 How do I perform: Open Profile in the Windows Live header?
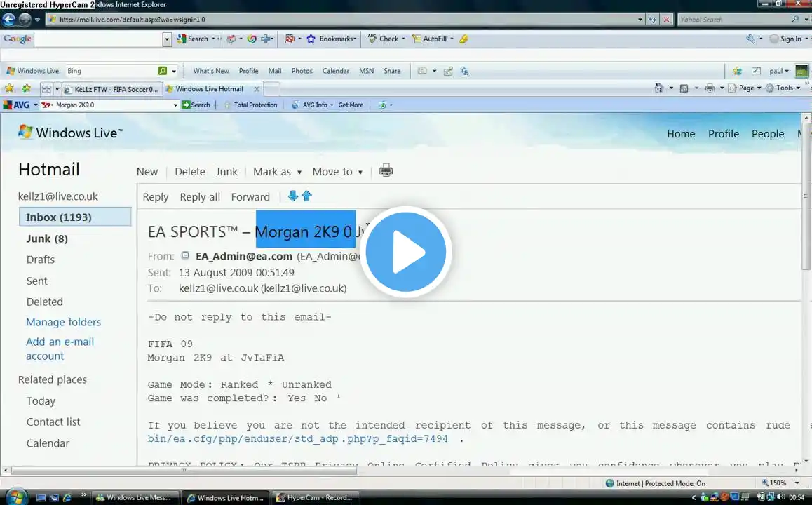coord(724,134)
